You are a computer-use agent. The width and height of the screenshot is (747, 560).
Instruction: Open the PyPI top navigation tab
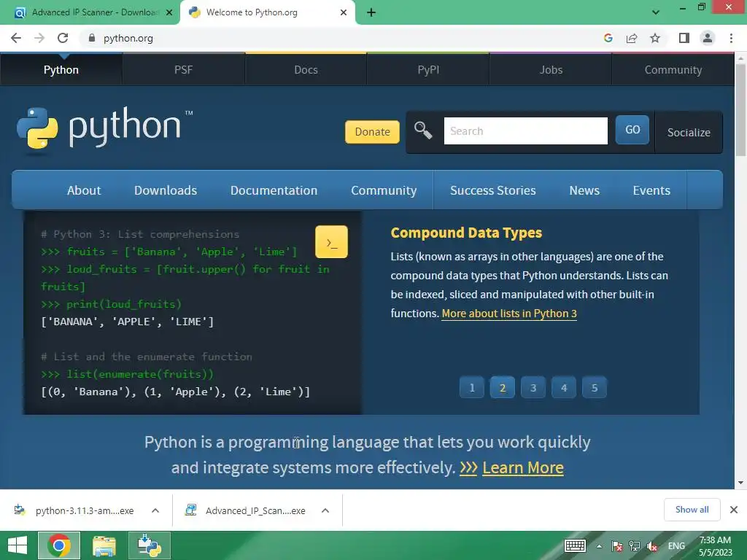point(428,70)
